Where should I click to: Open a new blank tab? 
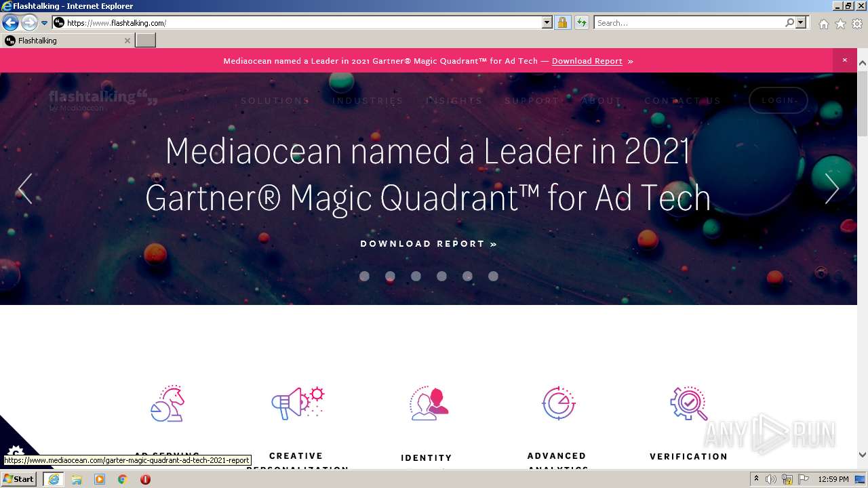tap(145, 41)
